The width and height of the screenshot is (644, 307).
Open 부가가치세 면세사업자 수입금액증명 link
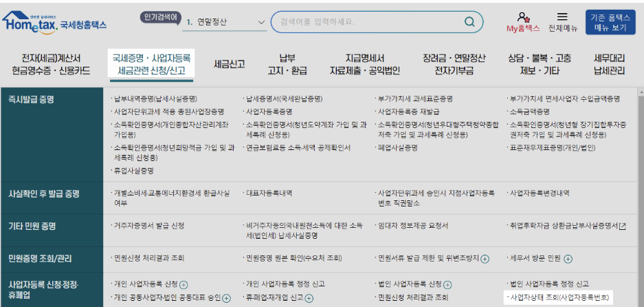(565, 98)
